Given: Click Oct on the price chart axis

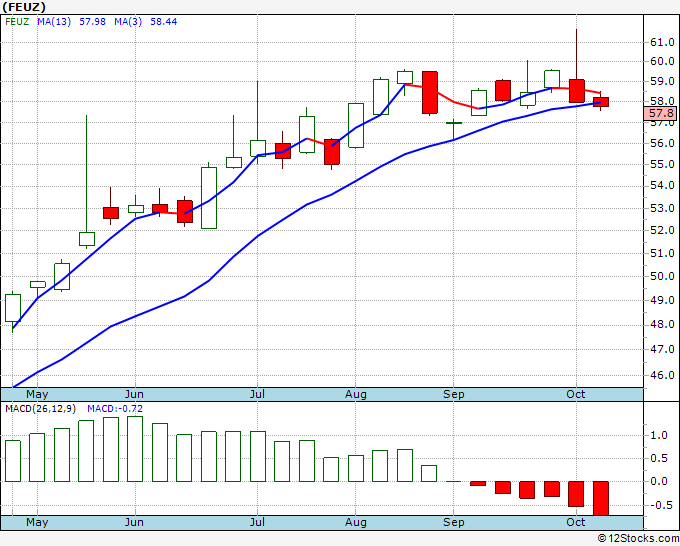Looking at the screenshot, I should 576,394.
